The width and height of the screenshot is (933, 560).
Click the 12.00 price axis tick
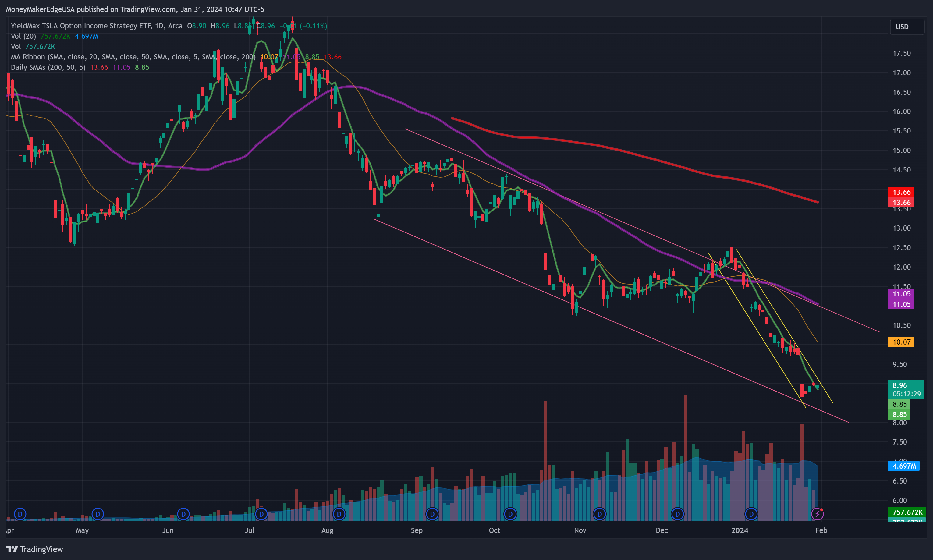point(901,267)
